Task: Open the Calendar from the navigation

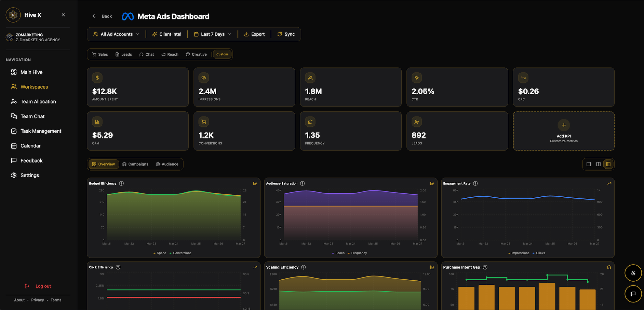Action: click(30, 146)
